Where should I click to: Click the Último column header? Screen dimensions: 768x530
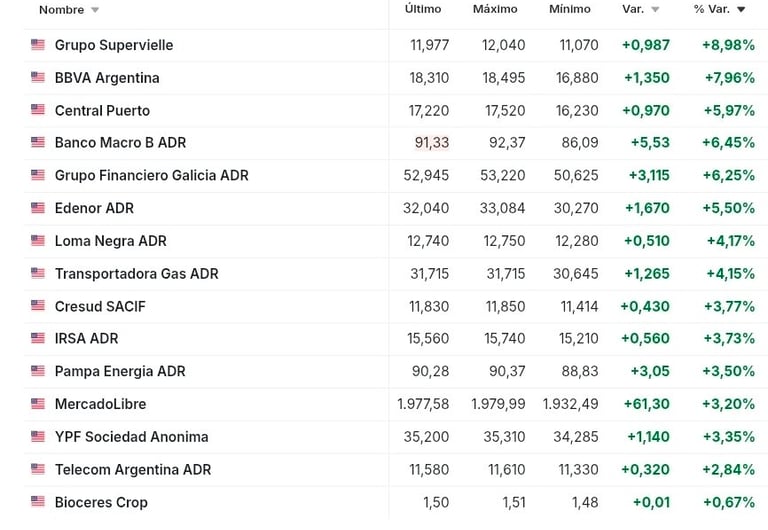click(423, 9)
